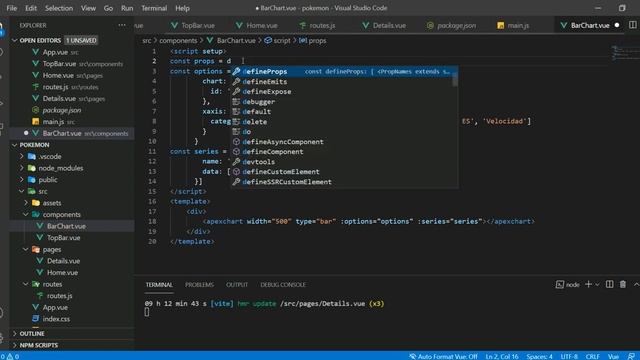This screenshot has width=640, height=360.
Task: Open the File menu
Action: click(12, 8)
